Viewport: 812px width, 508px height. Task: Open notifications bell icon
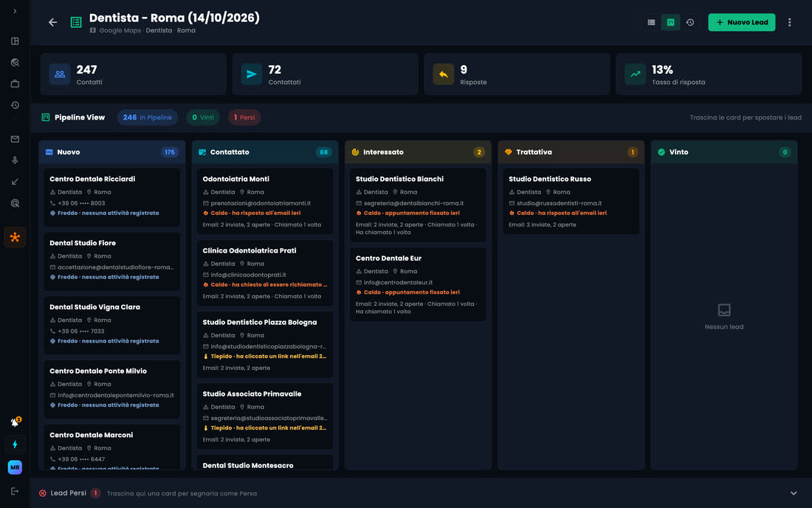(x=15, y=422)
